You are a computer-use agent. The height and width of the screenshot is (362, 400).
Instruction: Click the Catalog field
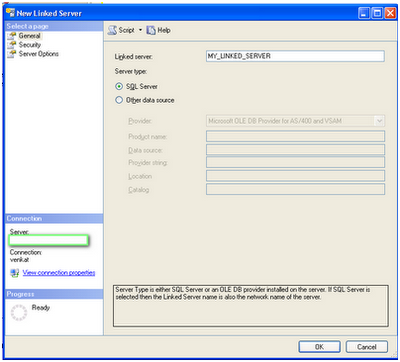[x=295, y=189]
